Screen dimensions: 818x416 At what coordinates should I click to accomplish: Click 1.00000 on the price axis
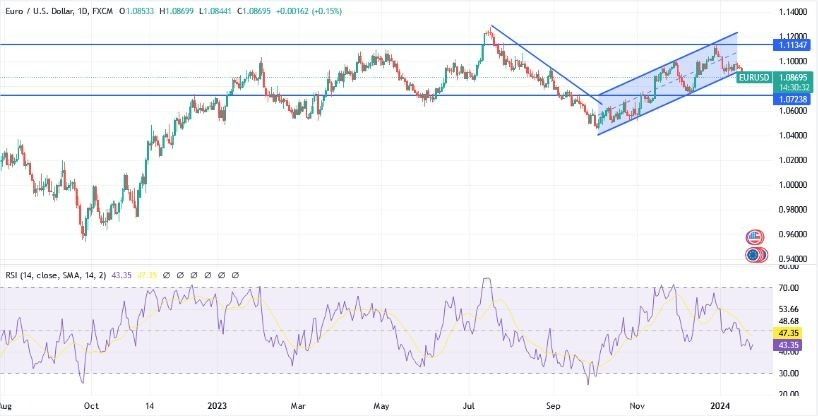[x=793, y=185]
